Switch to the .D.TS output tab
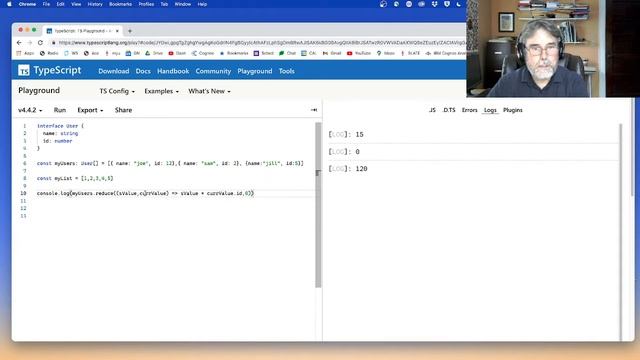Viewport: 640px width, 360px height. tap(449, 110)
